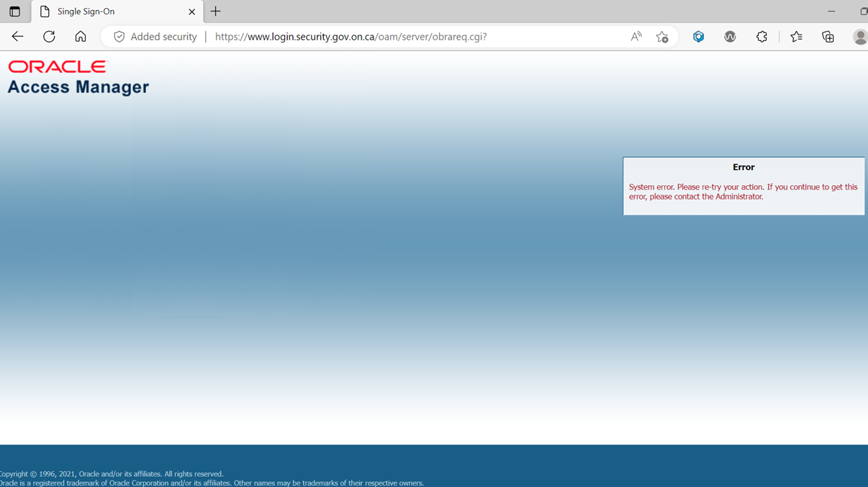Go to the browser Home page
Viewport: 868px width, 487px height.
point(81,37)
